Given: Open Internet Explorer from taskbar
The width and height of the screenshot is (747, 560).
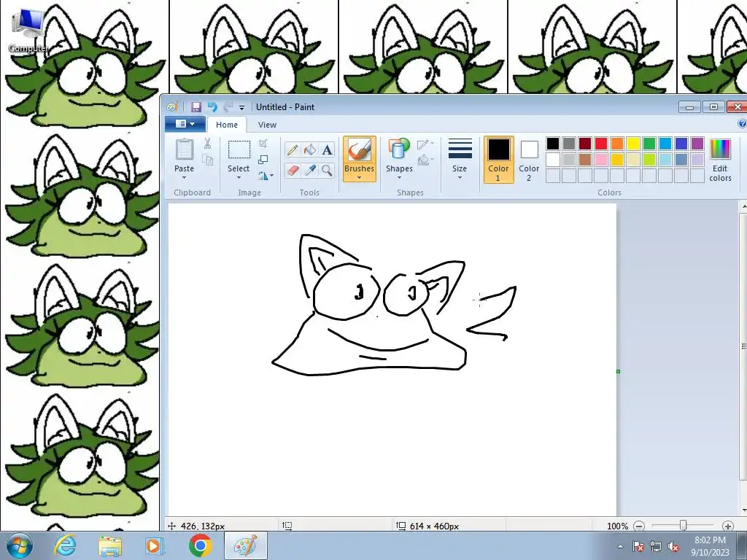Looking at the screenshot, I should tap(65, 545).
